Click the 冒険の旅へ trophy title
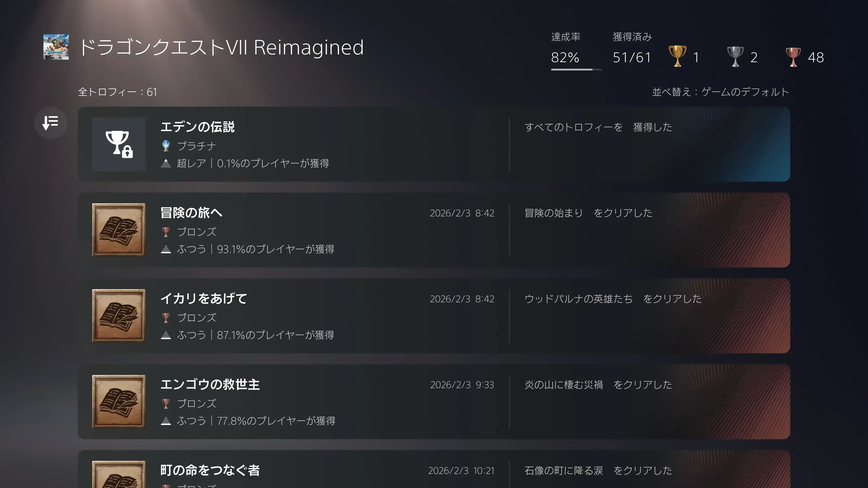The image size is (868, 488). (x=191, y=213)
